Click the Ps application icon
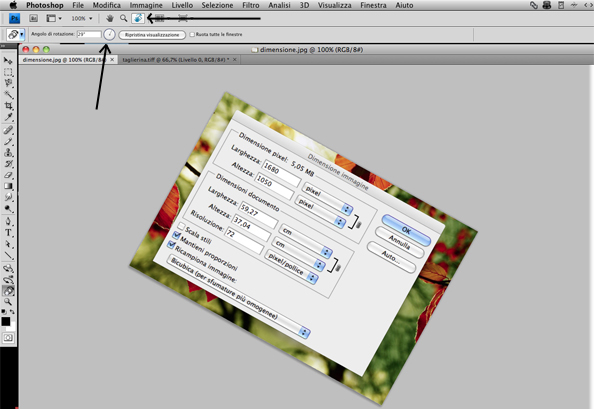The height and width of the screenshot is (409, 594). coord(14,18)
